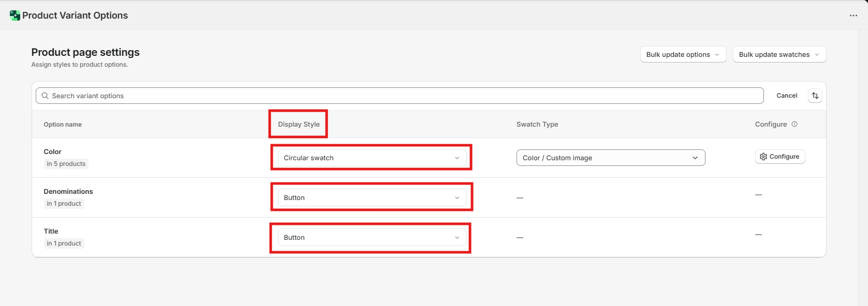The width and height of the screenshot is (868, 306).
Task: Click the gear Configure button for Color
Action: 779,157
